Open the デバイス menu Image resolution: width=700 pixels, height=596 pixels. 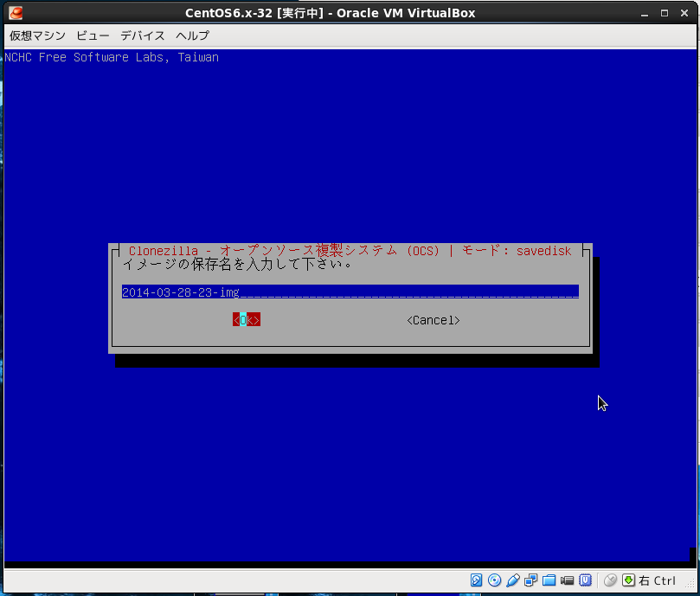[143, 35]
